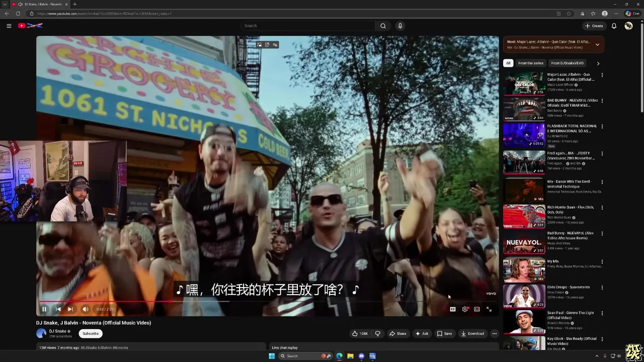Click the Windows taskbar Search box
Screen dimensions: 644x362
coord(305,356)
